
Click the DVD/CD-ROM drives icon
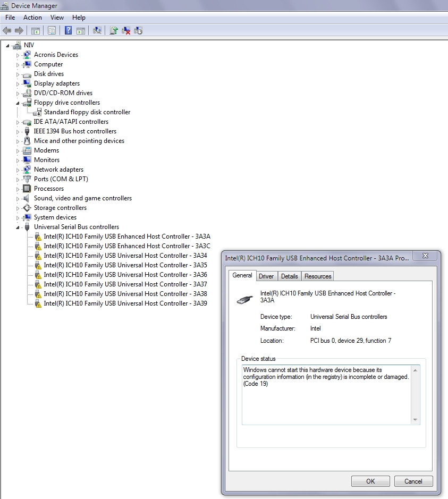pos(27,93)
